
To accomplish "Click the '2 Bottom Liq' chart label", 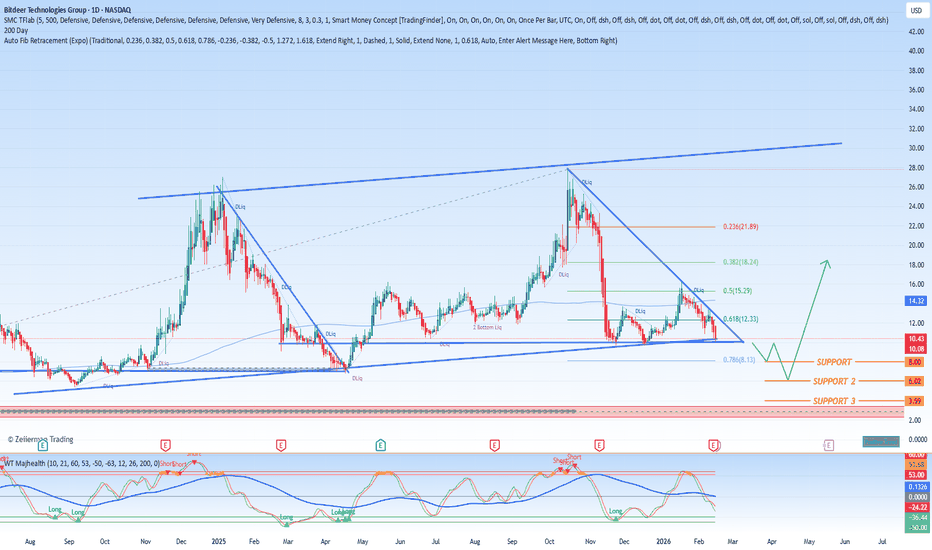I will [487, 328].
